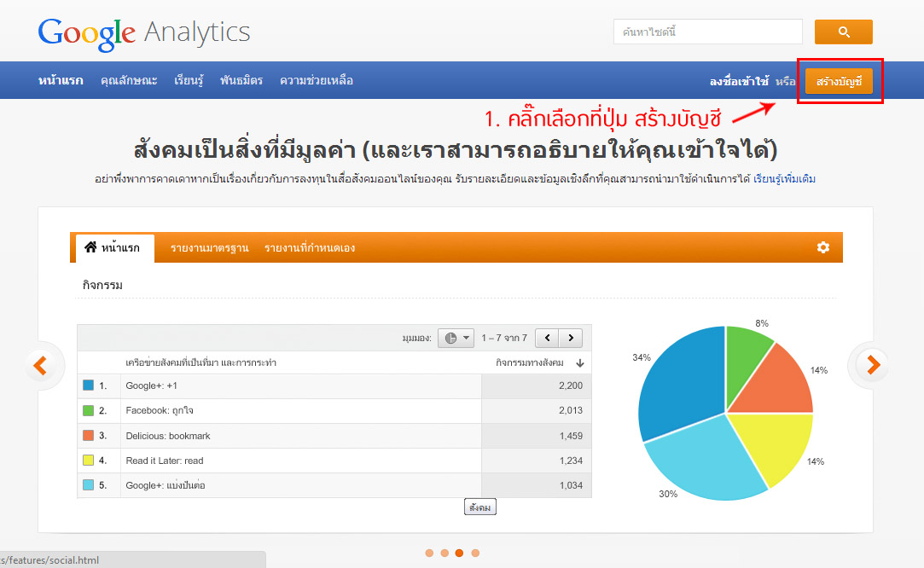Image resolution: width=924 pixels, height=568 pixels.
Task: Open พันธมิตร menu item
Action: pyautogui.click(x=241, y=81)
